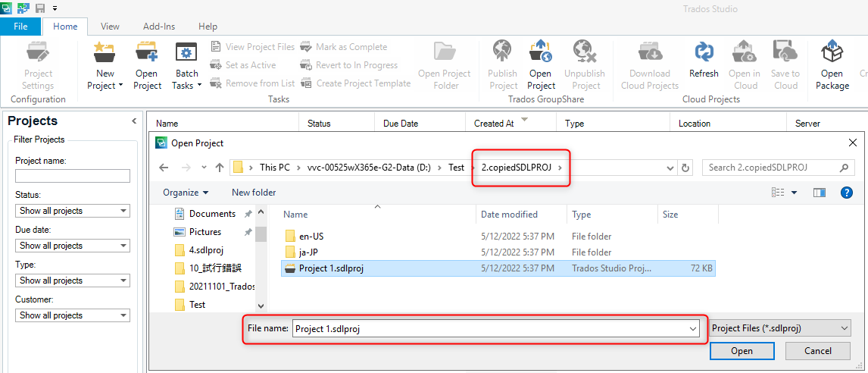Expand the Organize menu

tap(186, 193)
